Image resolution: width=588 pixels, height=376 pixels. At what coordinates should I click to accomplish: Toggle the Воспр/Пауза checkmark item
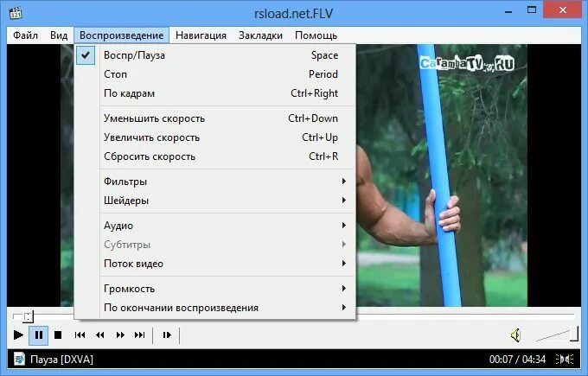click(215, 55)
